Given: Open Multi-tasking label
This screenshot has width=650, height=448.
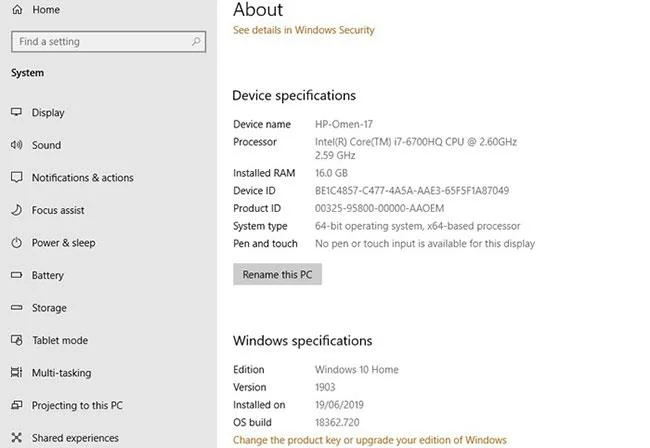Looking at the screenshot, I should (61, 373).
